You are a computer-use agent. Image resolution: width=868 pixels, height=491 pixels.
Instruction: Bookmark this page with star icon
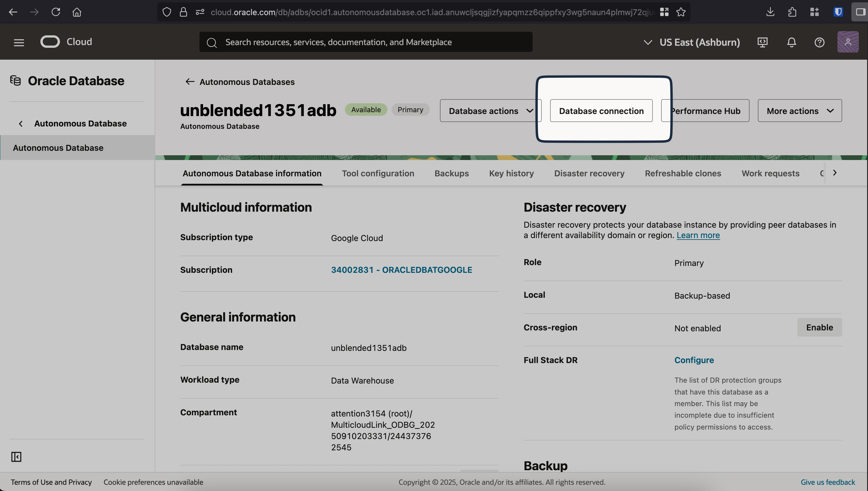[x=681, y=12]
